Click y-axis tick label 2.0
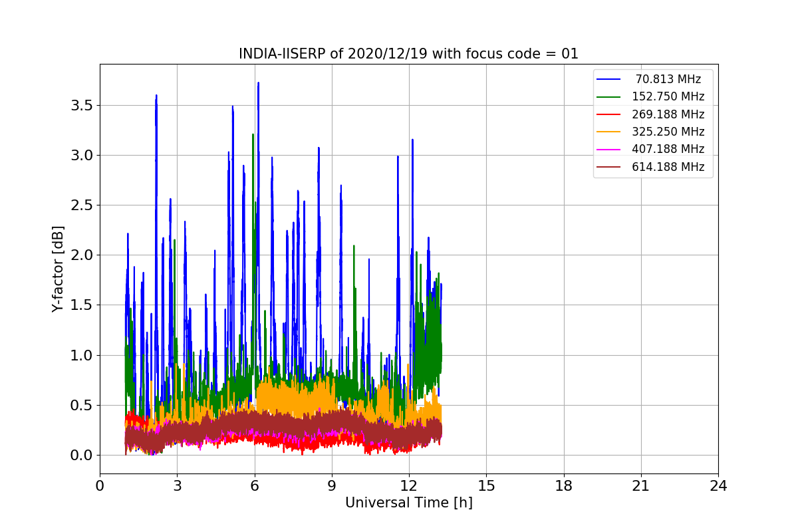The width and height of the screenshot is (798, 532). [x=82, y=255]
